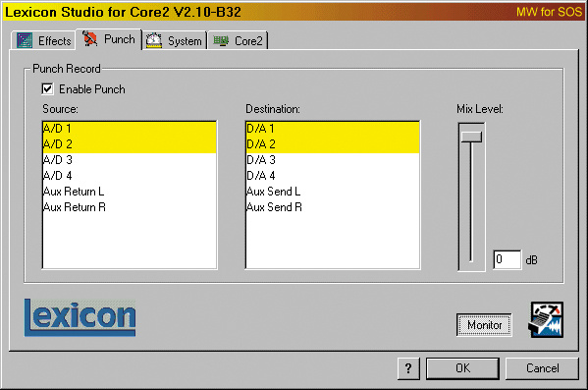Screen dimensions: 588x390
Task: Select A/D 2 in Source list
Action: (130, 144)
